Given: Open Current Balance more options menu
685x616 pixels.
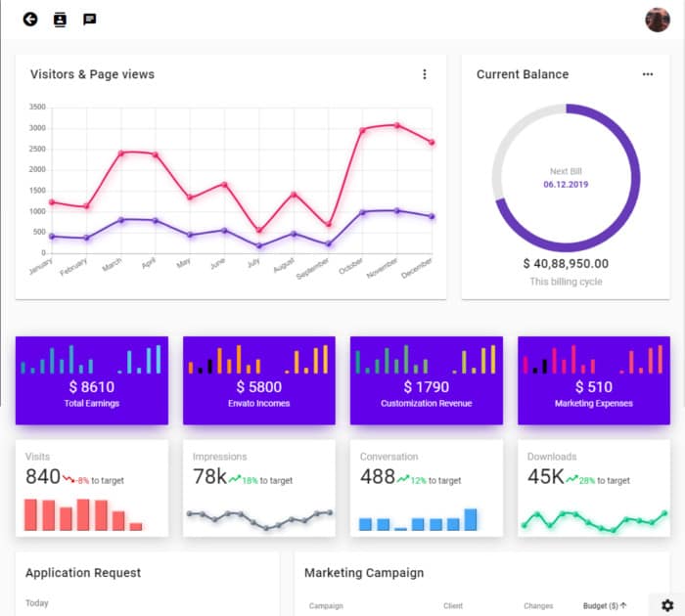Looking at the screenshot, I should point(647,74).
